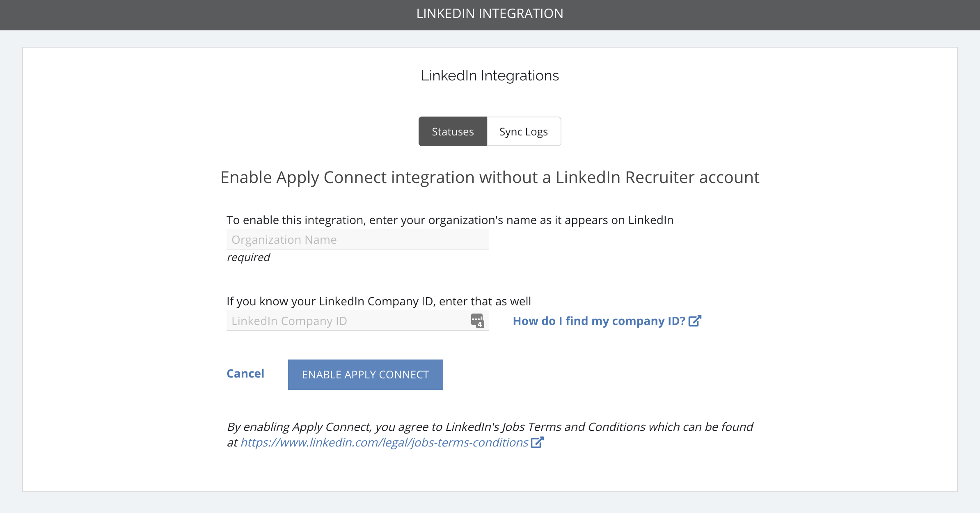Focus the Organization Name field
Screen dimensions: 980x513
coord(357,239)
